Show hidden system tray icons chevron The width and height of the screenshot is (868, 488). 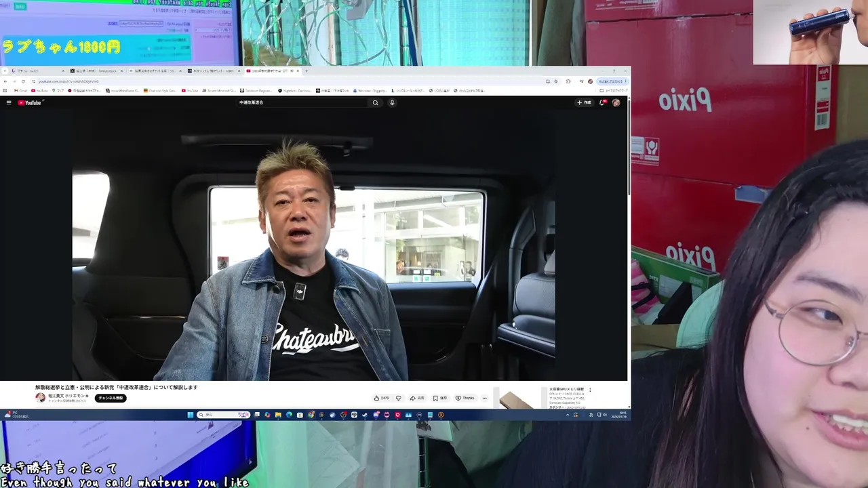click(x=568, y=415)
